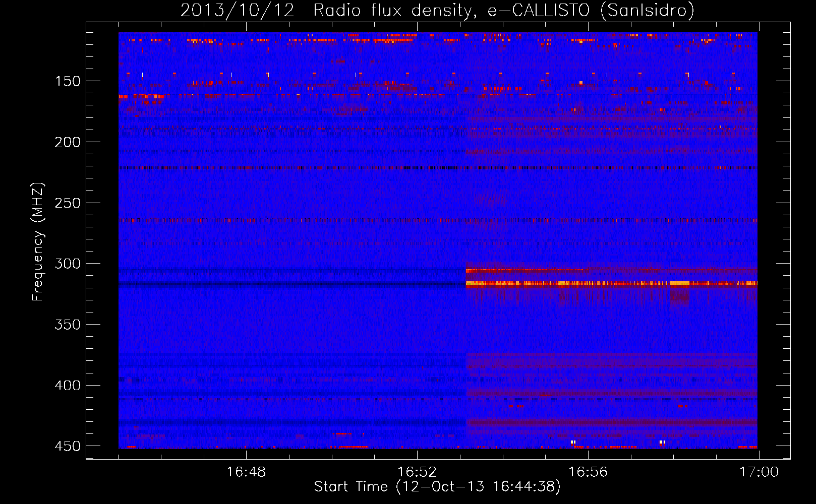The image size is (816, 504).
Task: Click the 350 frequency tick label
Action: 68,325
